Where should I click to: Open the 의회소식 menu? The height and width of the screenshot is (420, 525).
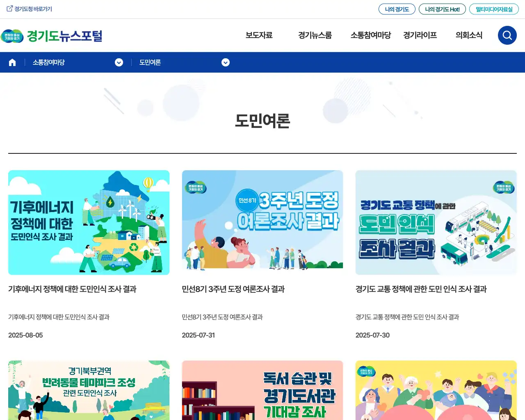469,35
